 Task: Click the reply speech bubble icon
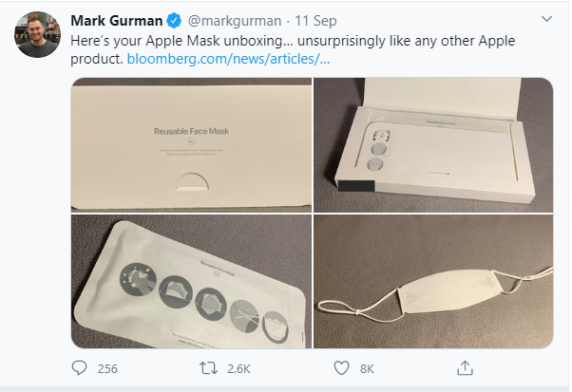pyautogui.click(x=80, y=368)
